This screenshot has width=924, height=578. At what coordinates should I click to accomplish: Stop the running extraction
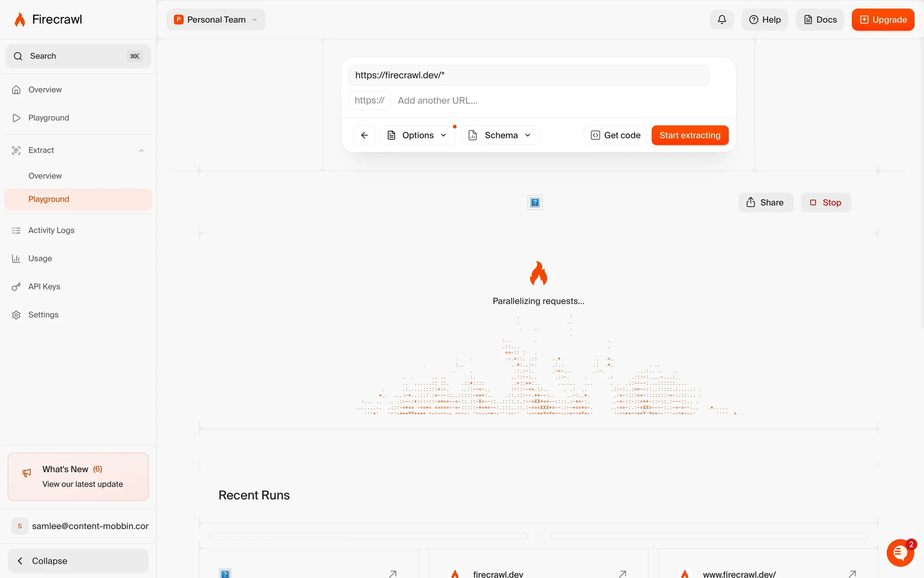click(x=826, y=203)
